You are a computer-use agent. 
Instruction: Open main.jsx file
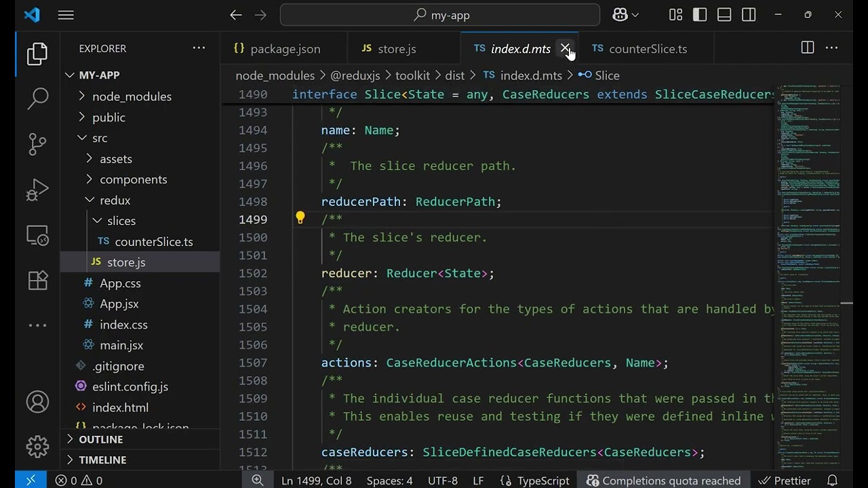coord(140,345)
